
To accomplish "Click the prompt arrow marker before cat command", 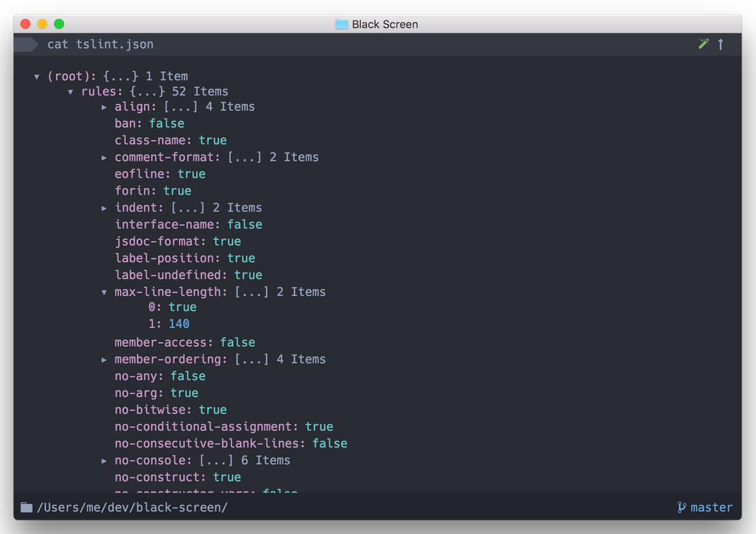I will tap(27, 44).
